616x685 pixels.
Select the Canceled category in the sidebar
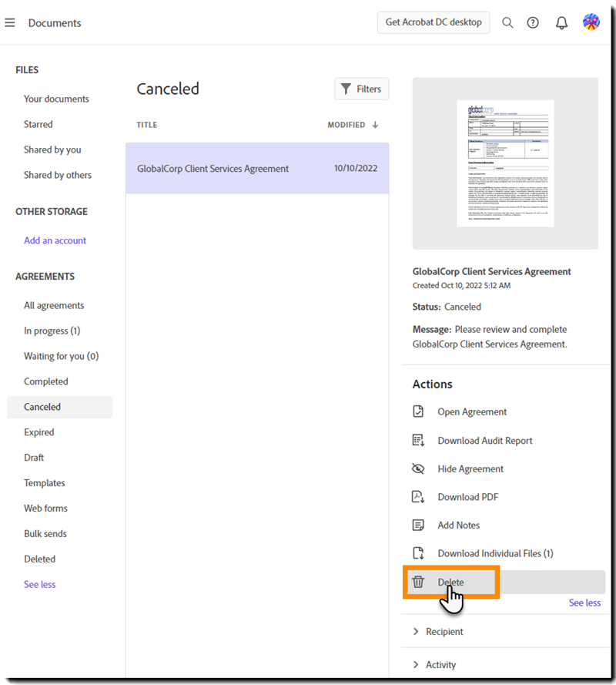[x=42, y=407]
